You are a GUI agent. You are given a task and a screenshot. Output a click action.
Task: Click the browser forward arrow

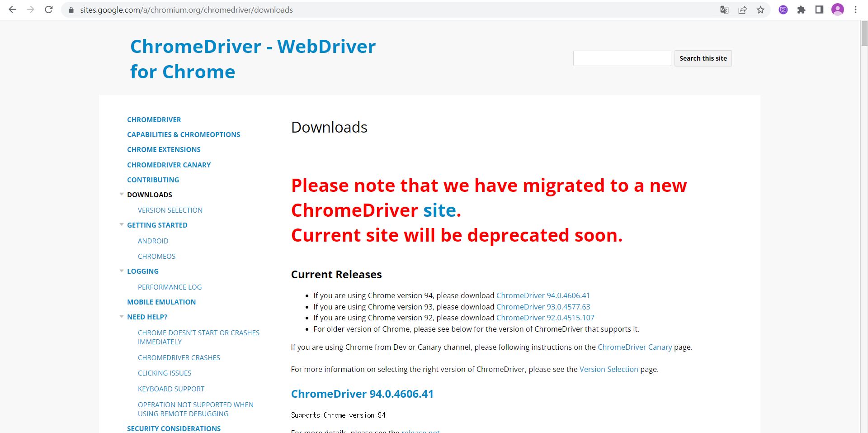coord(30,10)
